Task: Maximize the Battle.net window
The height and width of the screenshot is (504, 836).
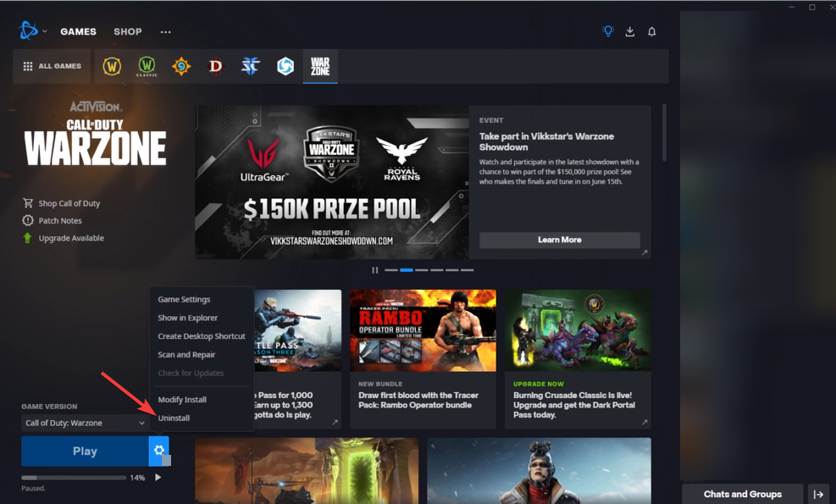Action: coord(812,7)
